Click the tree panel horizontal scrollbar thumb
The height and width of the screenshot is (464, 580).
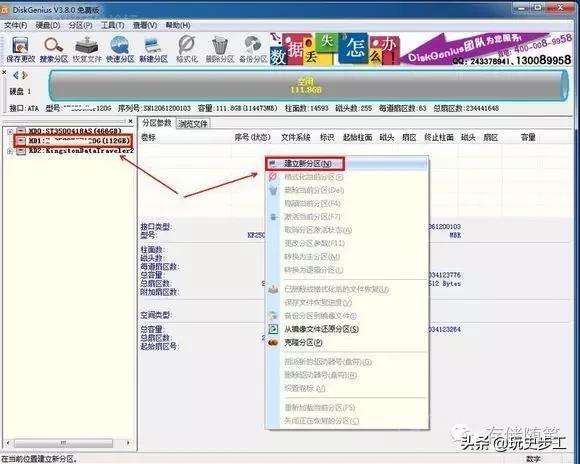coord(63,443)
